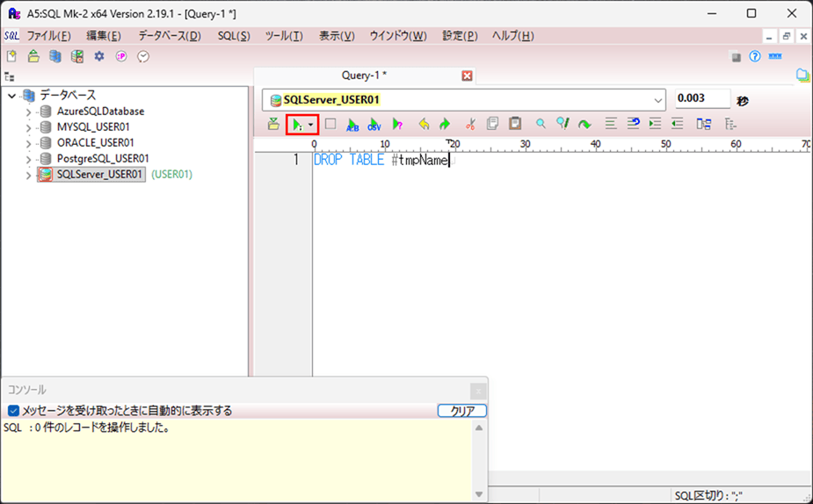Toggle メッセージを受け取ったときに自動的に表示する checkbox
This screenshot has width=813, height=504.
[13, 411]
